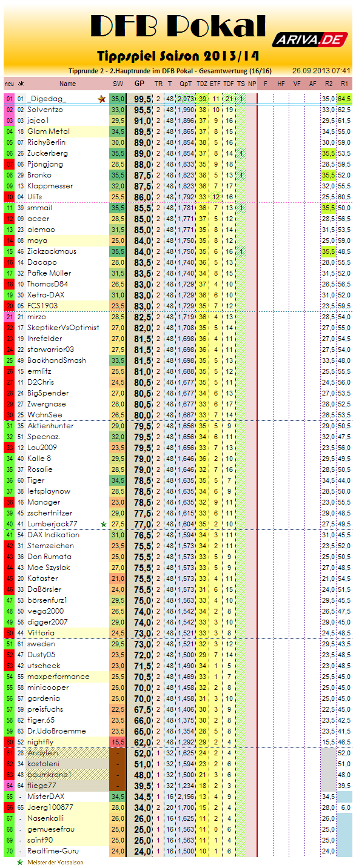
Task: Select the 'R1' column header
Action: click(344, 84)
